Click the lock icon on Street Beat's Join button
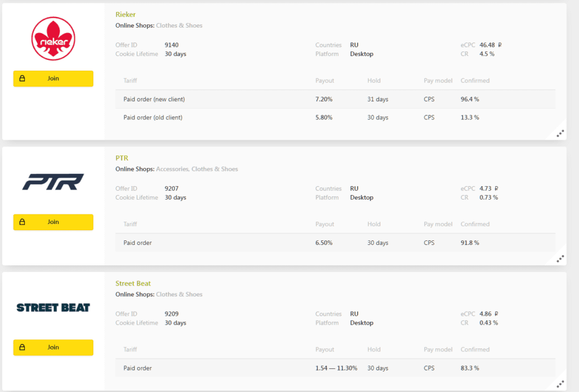 23,347
